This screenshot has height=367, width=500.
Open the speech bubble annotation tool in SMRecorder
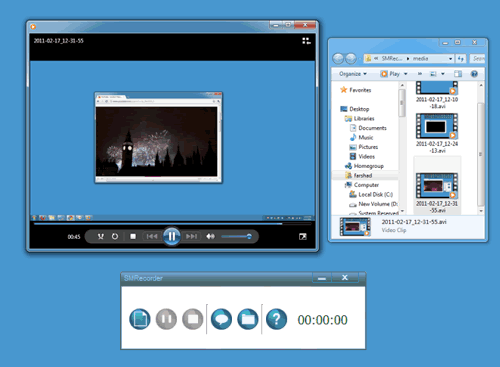221,319
